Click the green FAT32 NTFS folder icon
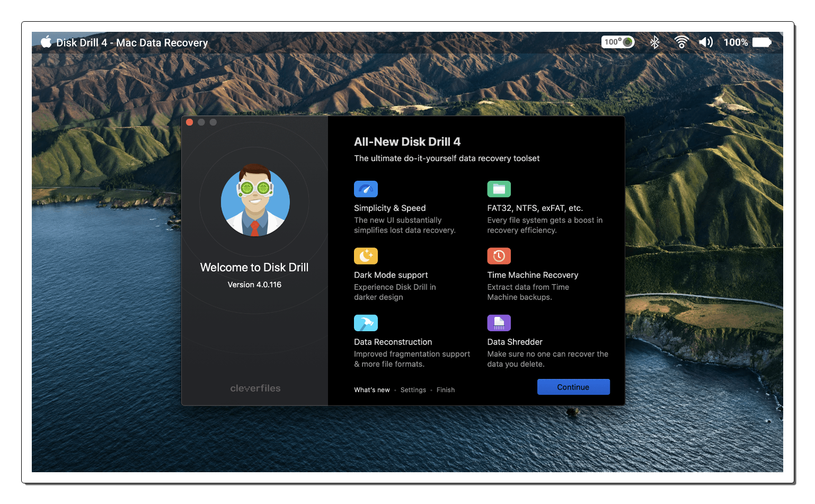The image size is (815, 504). point(499,189)
